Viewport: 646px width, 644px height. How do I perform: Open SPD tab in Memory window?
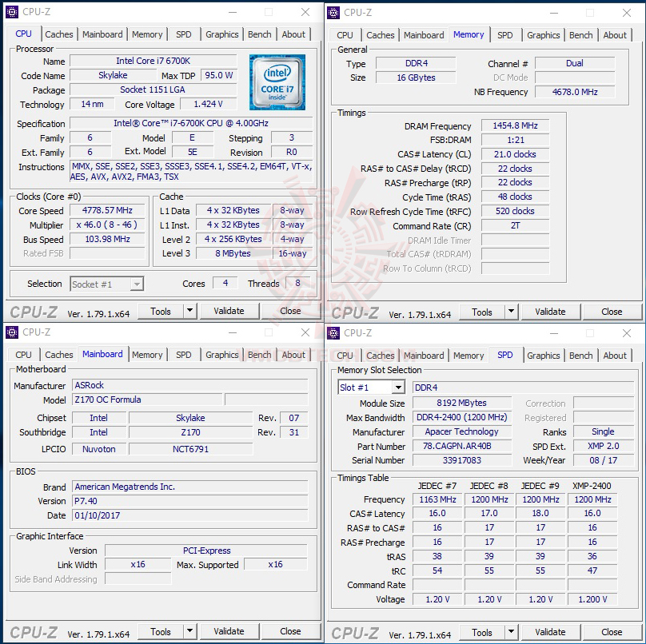505,35
